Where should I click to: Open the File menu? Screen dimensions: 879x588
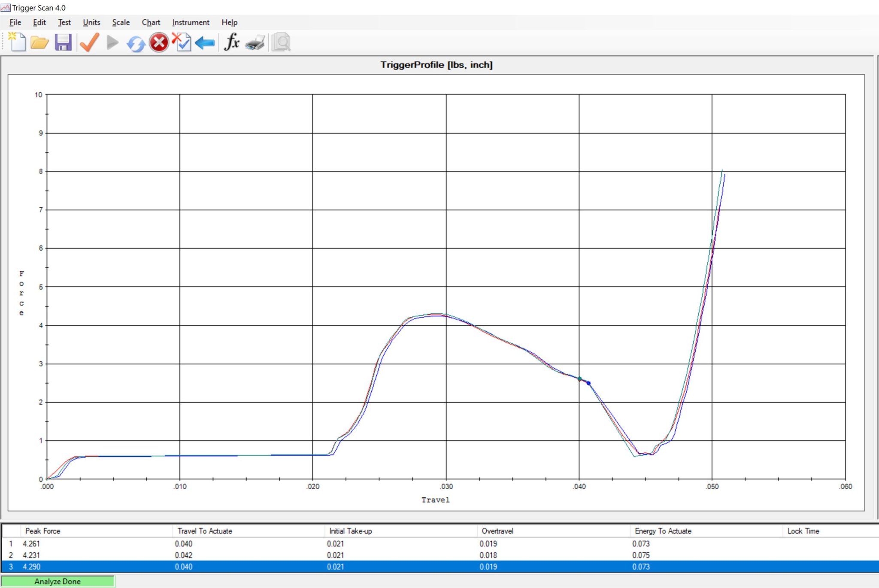(x=15, y=22)
